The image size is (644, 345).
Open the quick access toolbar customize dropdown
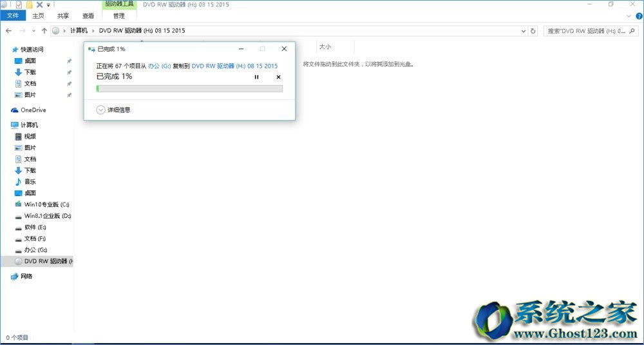click(x=48, y=5)
